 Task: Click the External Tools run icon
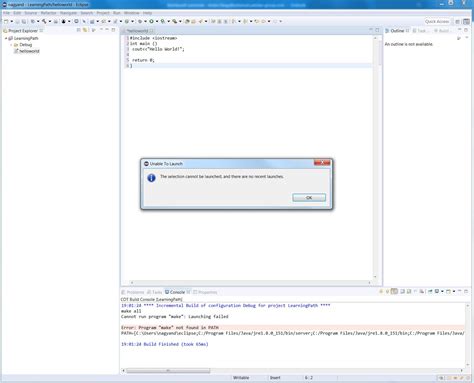(174, 21)
